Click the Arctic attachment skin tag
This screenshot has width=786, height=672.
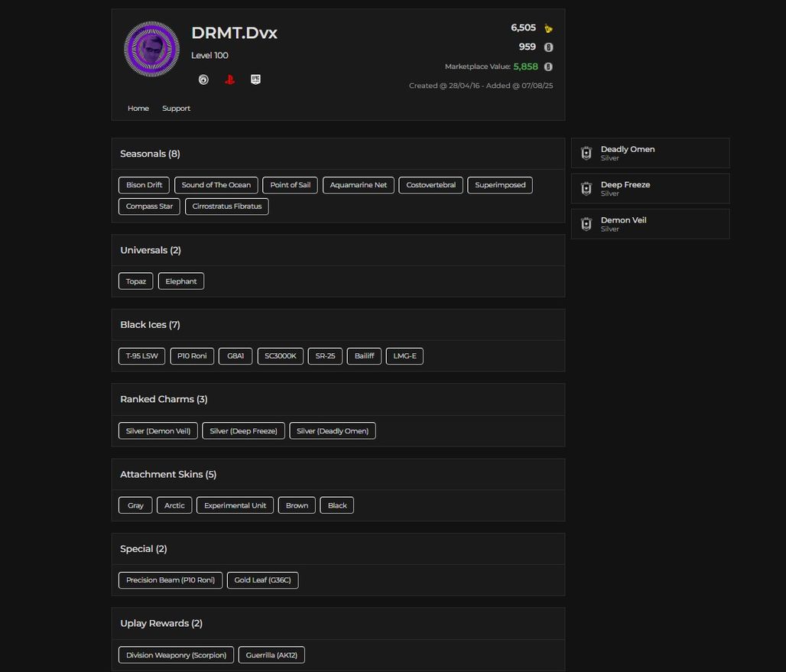point(174,505)
